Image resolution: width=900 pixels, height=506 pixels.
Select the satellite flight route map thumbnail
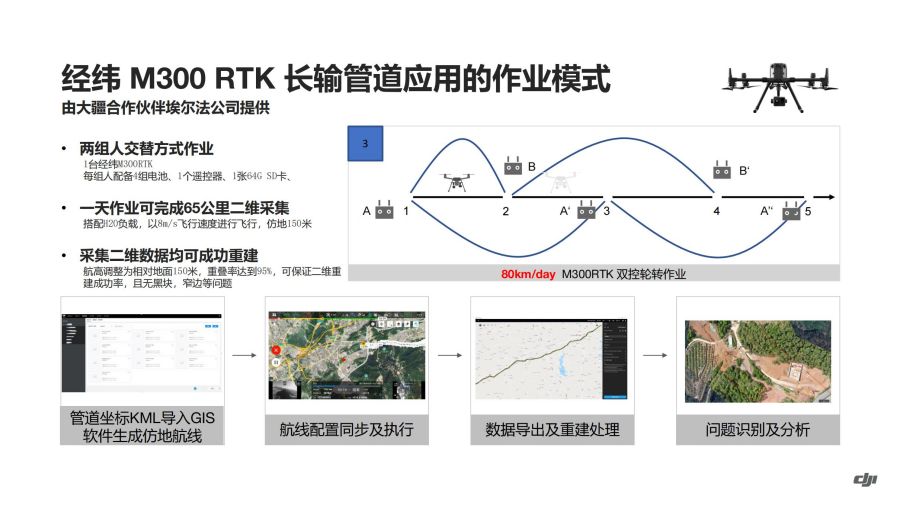click(347, 355)
